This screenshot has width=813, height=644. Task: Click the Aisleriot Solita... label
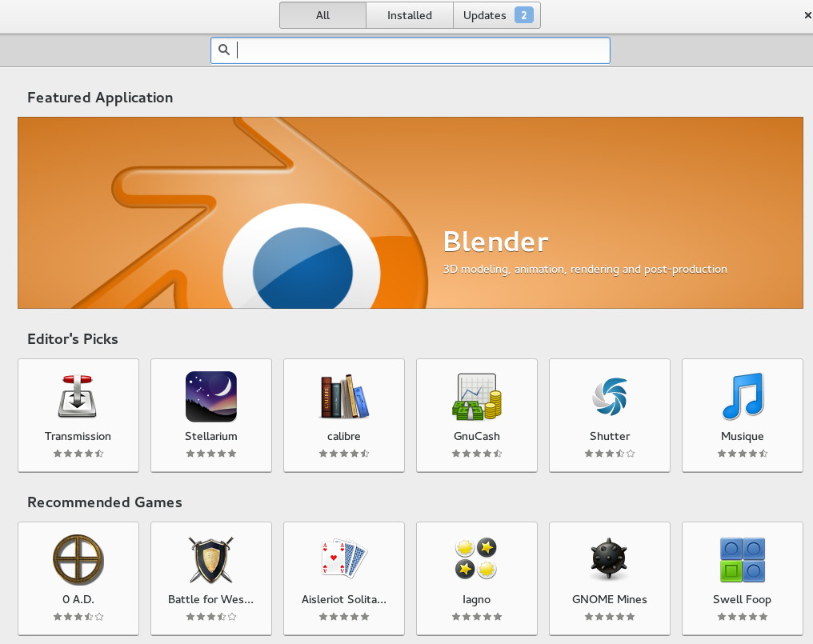(344, 599)
